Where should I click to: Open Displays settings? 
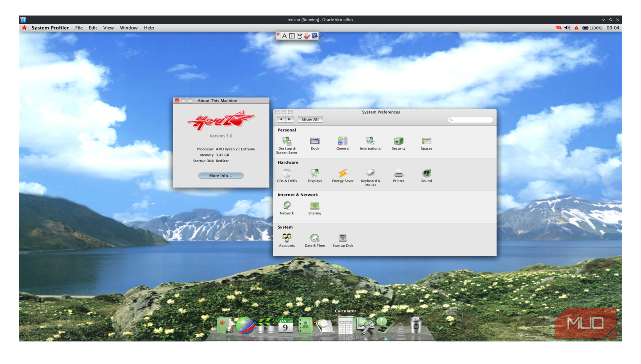click(315, 173)
